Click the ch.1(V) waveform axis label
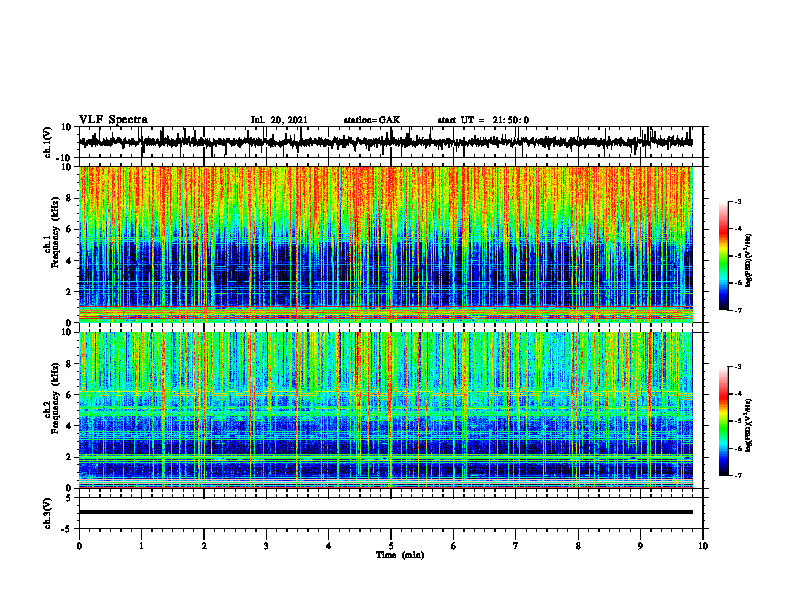 [49, 142]
